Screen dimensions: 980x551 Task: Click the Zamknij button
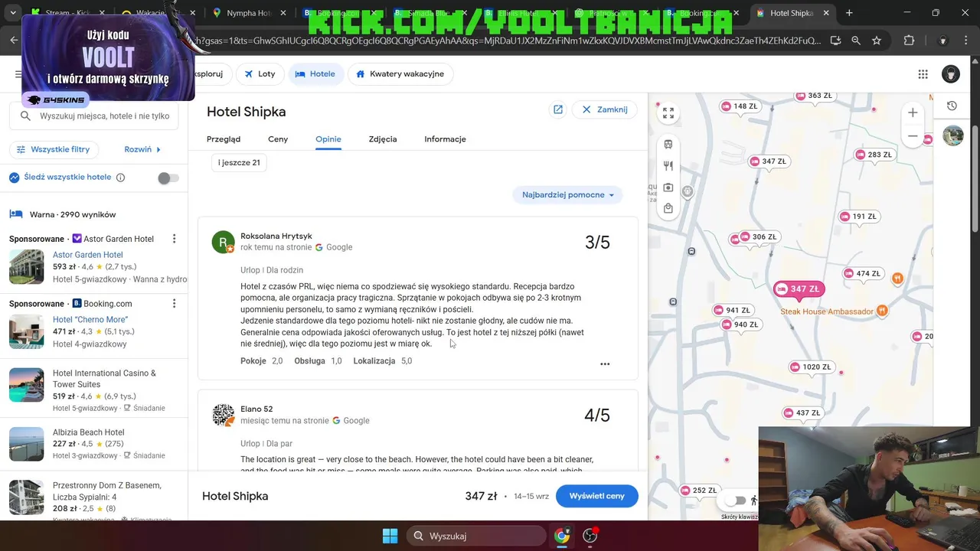605,109
